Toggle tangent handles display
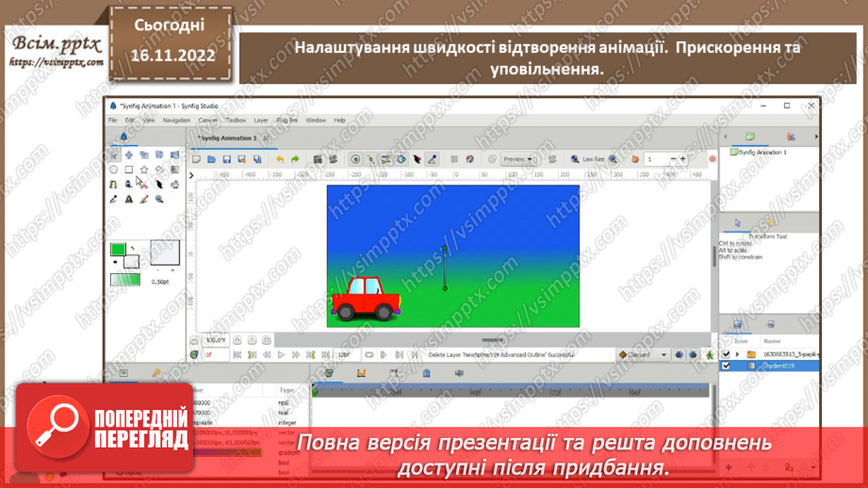 click(385, 159)
